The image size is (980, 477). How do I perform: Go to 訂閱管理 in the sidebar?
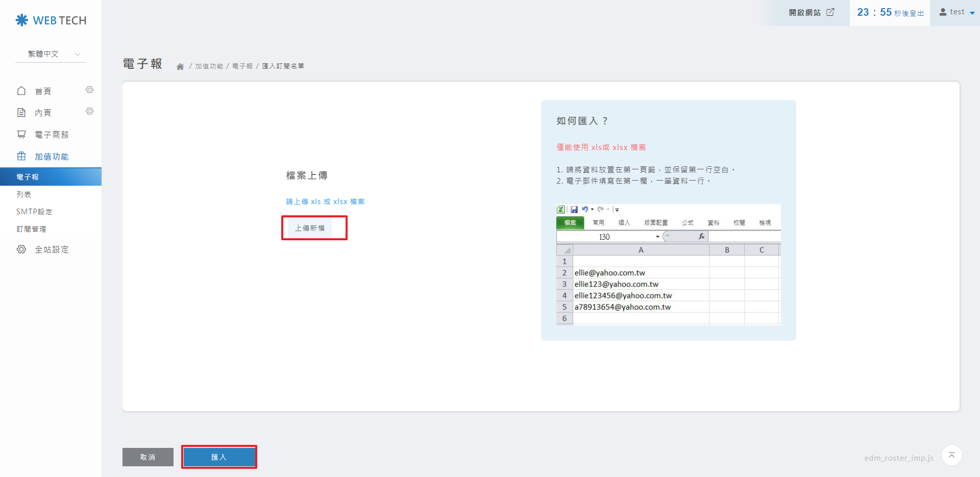[32, 229]
